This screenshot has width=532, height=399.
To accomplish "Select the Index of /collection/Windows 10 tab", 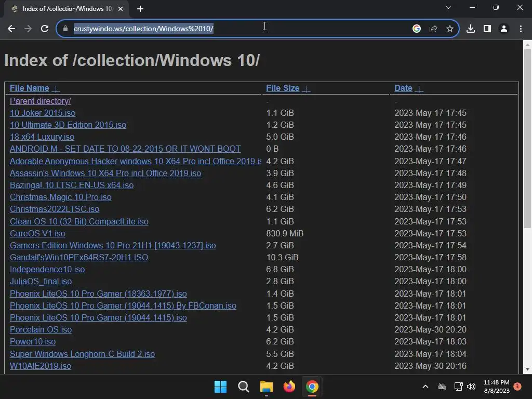I will [x=66, y=9].
